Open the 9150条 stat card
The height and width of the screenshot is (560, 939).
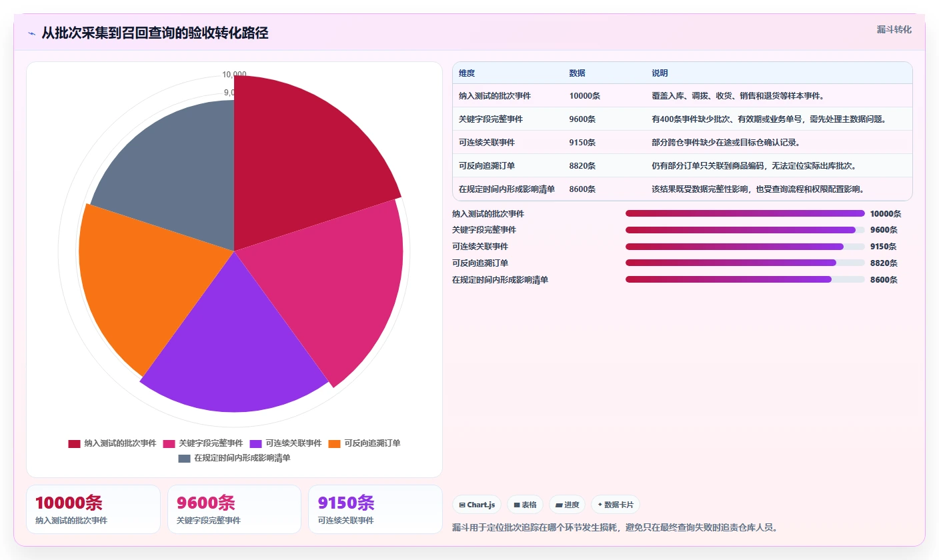(375, 509)
